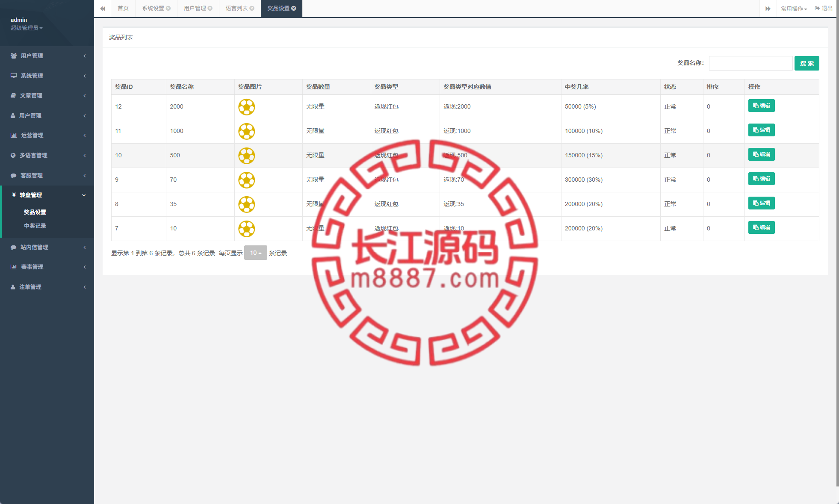Open 奖品设置 in the sidebar submenu
This screenshot has height=504, width=839.
coord(35,212)
